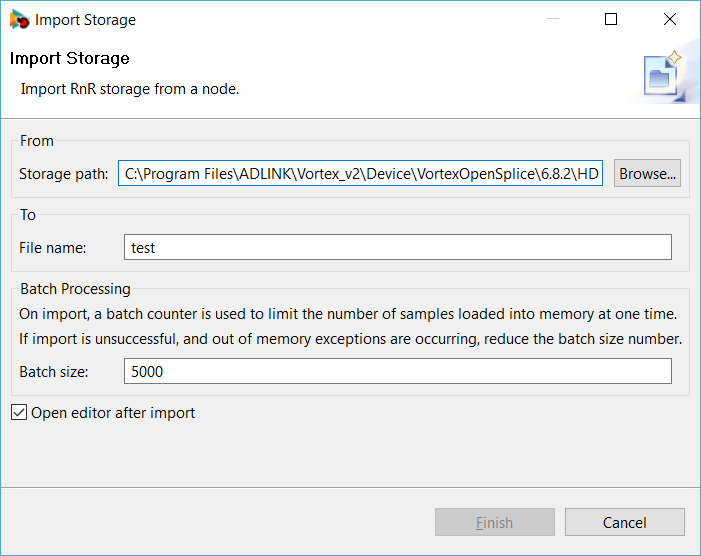
Task: Maximize the Import Storage window
Action: click(611, 19)
